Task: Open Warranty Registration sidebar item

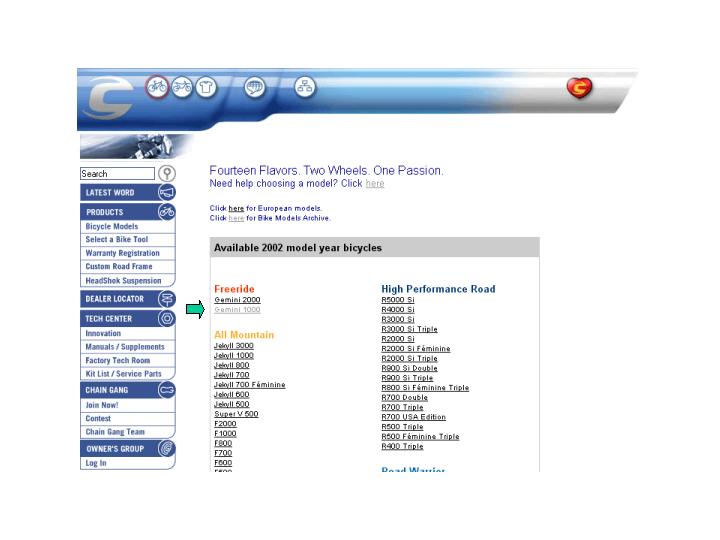Action: [122, 254]
